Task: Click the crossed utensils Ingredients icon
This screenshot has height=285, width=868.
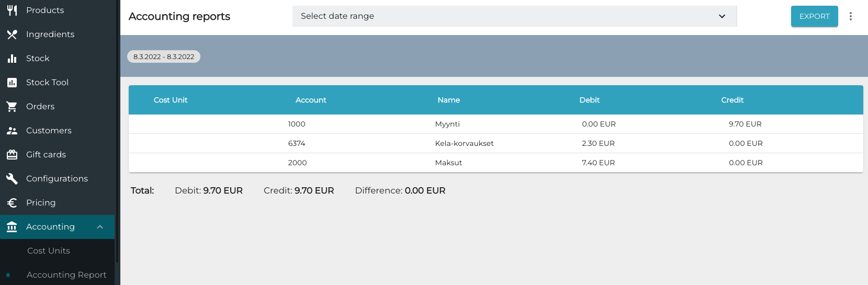Action: click(x=12, y=35)
